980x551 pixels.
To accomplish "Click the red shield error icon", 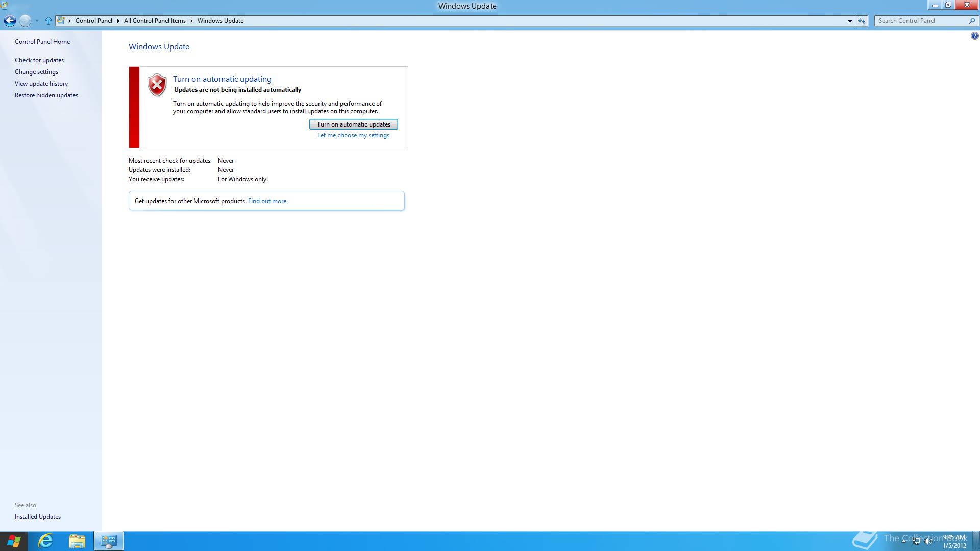I will coord(157,85).
